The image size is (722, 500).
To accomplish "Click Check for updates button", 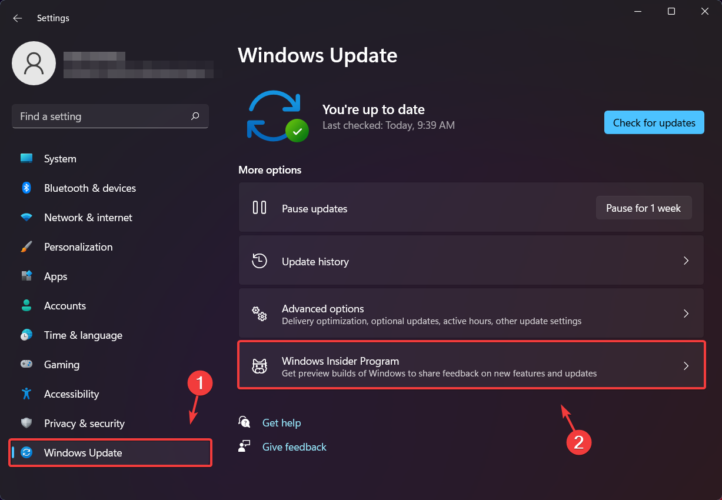I will [654, 122].
